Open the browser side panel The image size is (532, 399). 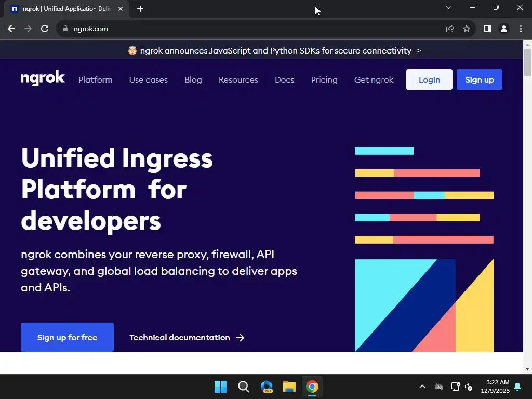pos(487,29)
